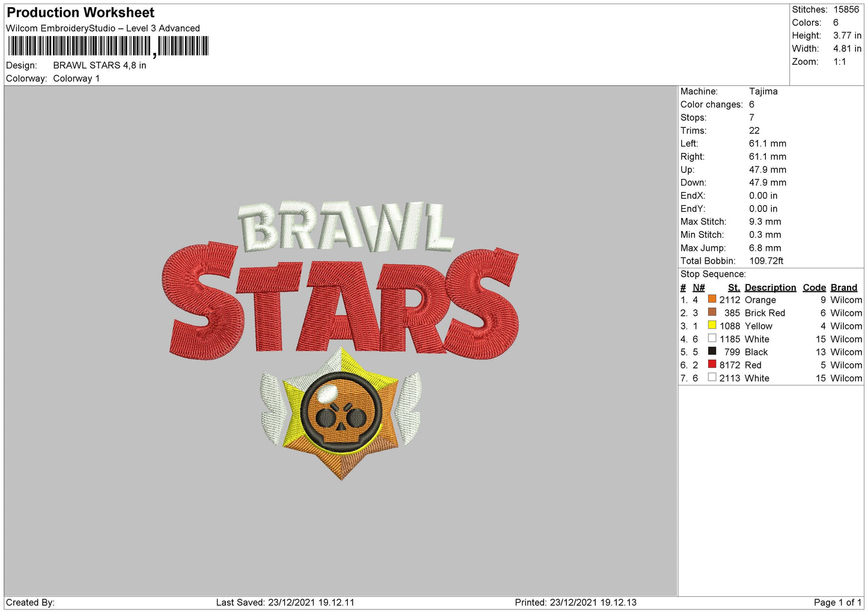Click the Orange thread color swatch

(x=712, y=299)
